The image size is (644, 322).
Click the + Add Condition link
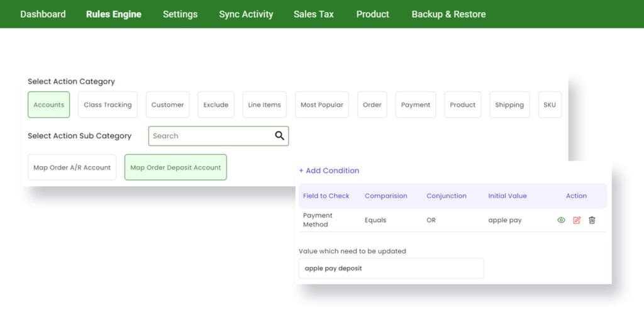(x=329, y=170)
